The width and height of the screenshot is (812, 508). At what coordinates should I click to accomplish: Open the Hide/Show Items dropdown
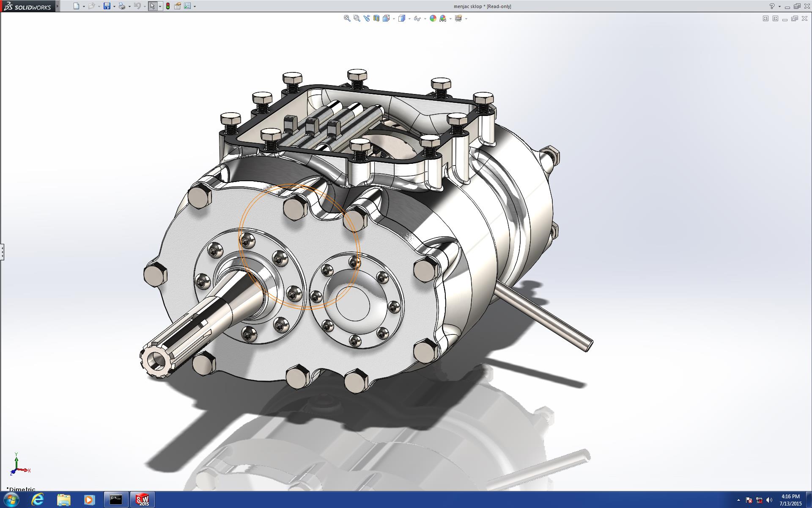click(425, 19)
